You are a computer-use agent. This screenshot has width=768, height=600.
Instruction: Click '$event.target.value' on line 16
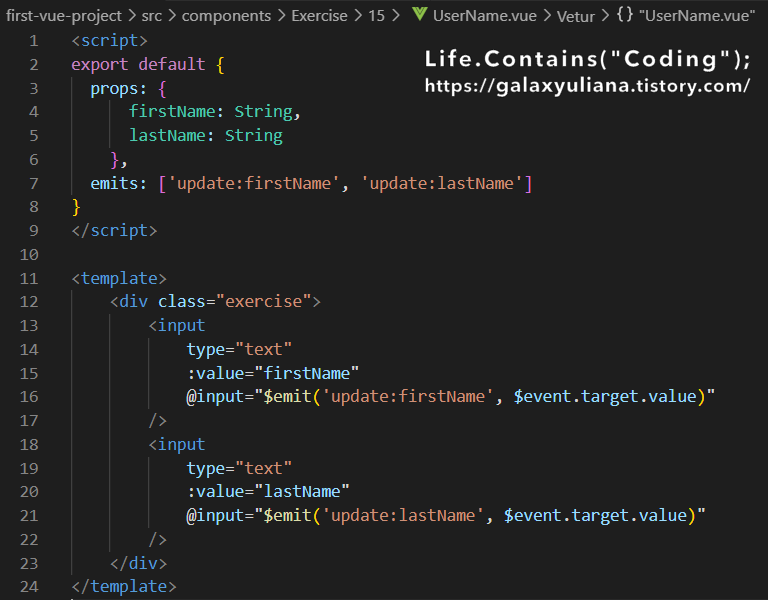605,396
